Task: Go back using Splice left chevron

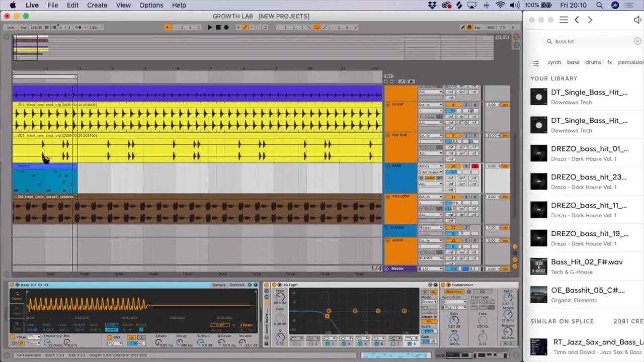Action: point(577,20)
